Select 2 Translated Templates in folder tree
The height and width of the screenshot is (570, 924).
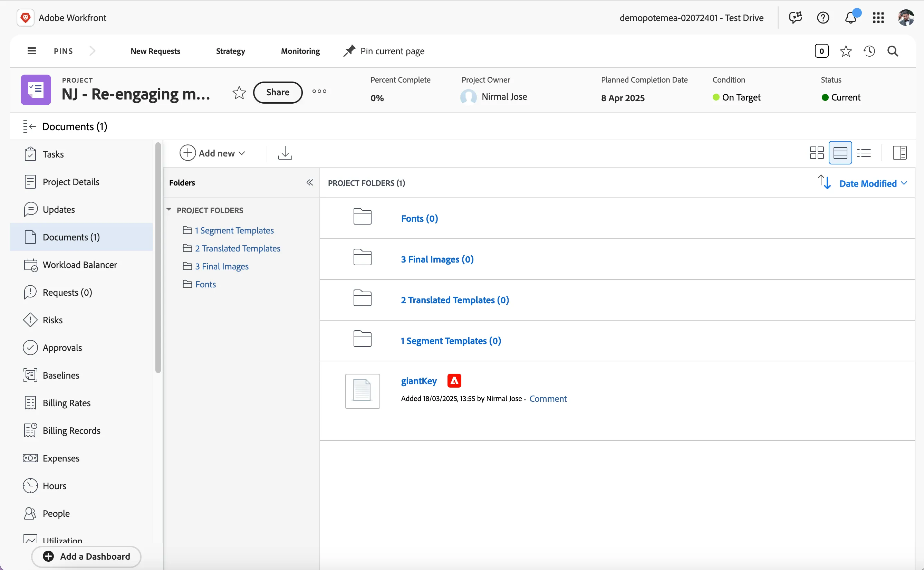click(x=237, y=248)
